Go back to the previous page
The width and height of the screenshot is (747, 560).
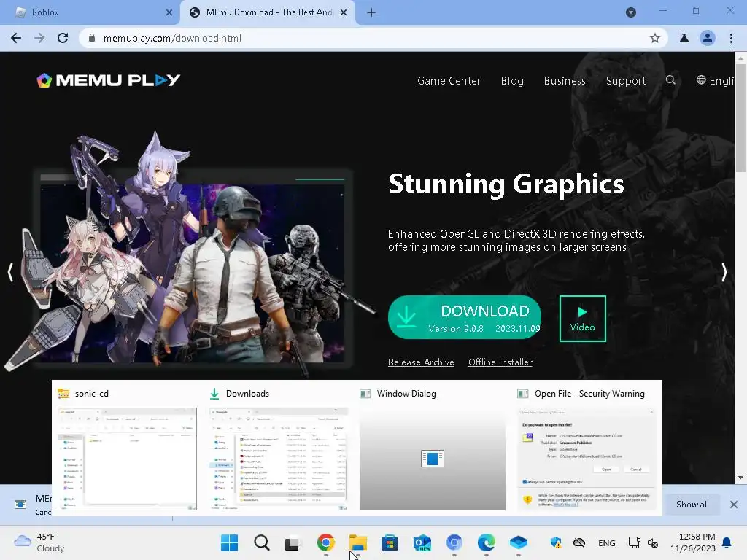[x=16, y=38]
